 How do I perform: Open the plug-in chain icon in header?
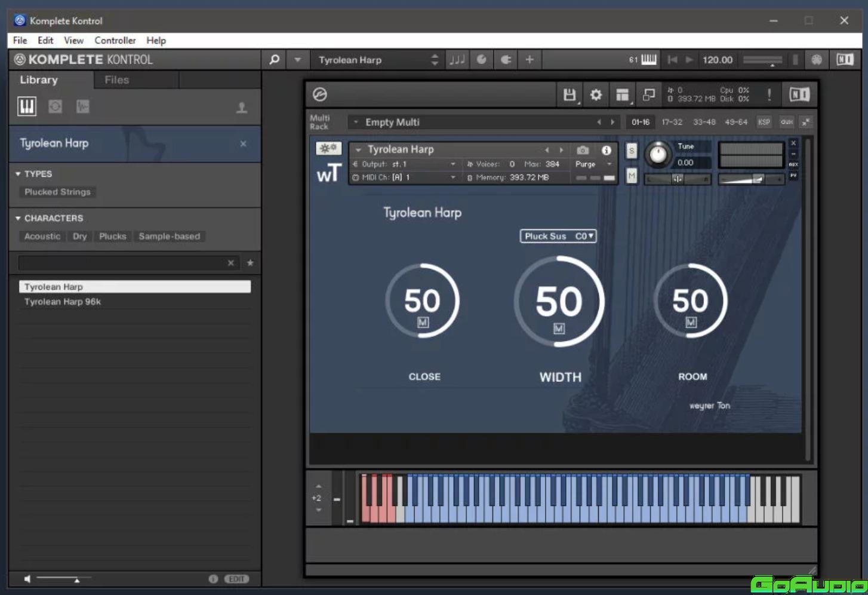pos(506,60)
